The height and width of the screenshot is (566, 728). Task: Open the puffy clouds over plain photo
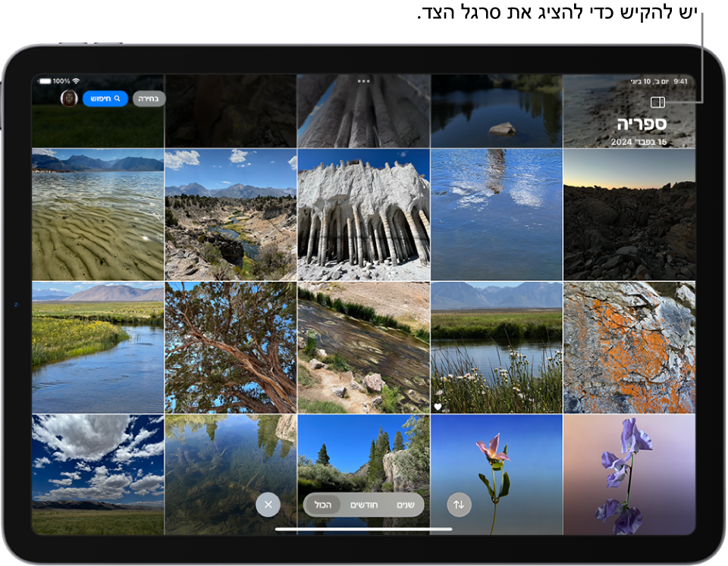(x=98, y=474)
